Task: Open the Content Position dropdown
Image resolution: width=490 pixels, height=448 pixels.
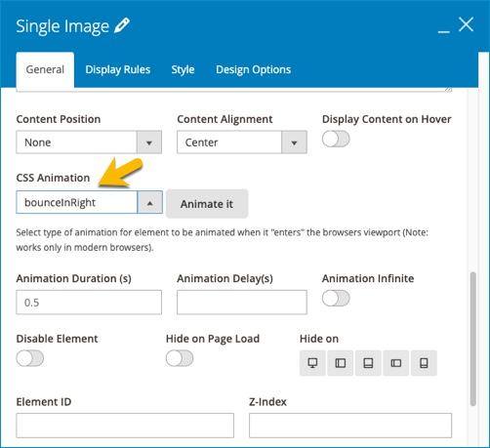Action: (x=89, y=143)
